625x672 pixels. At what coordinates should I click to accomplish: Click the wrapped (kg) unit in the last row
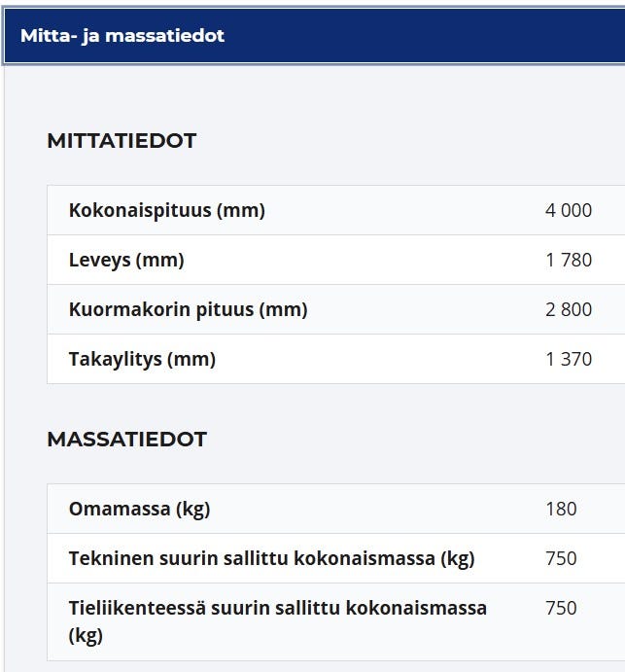click(86, 636)
